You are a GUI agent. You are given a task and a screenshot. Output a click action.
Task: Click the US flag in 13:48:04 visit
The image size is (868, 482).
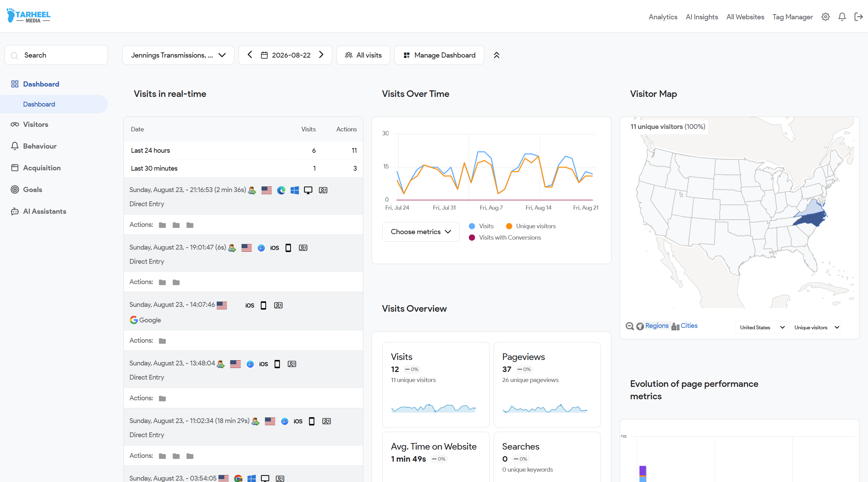(x=235, y=364)
